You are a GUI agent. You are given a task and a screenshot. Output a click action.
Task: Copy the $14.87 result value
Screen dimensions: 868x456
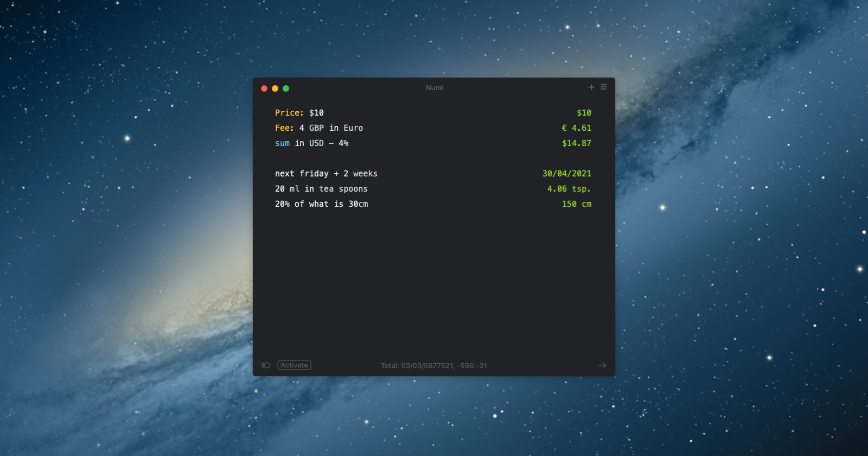[577, 143]
